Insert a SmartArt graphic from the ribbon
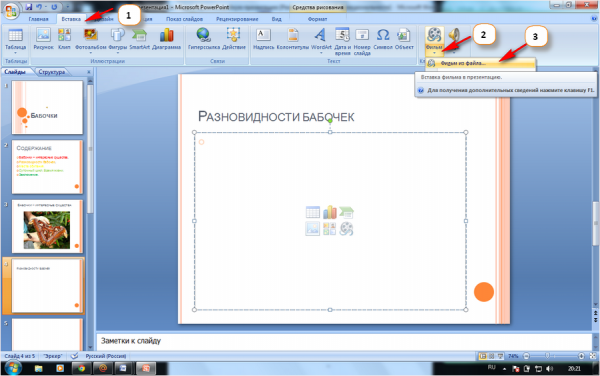Screen dimensions: 600x376 (x=139, y=35)
